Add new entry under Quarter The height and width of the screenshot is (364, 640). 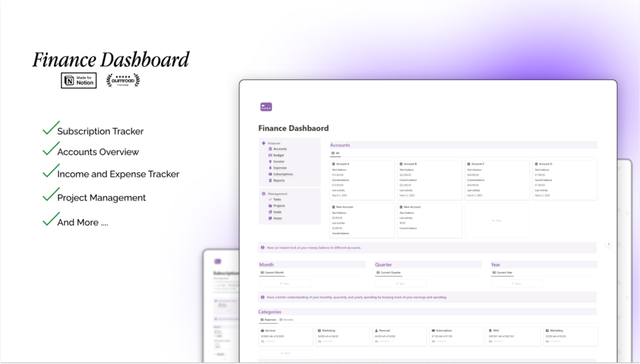401,284
